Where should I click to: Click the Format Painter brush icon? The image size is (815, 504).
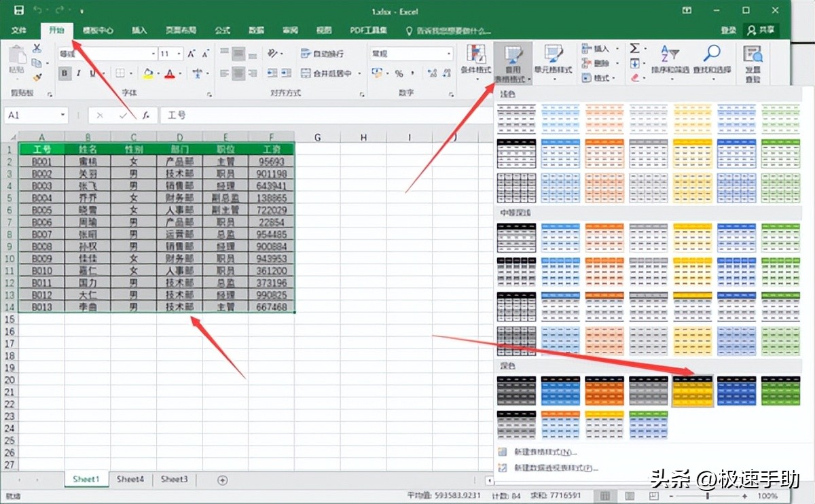(37, 77)
